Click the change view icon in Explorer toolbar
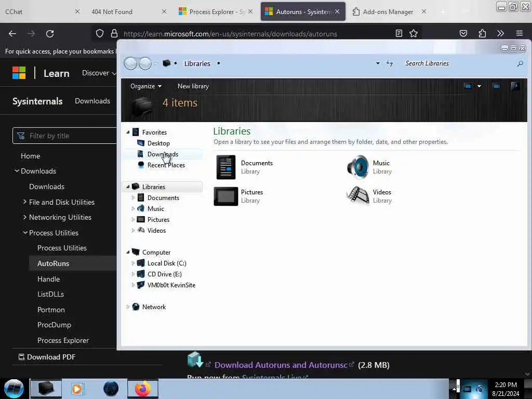The image size is (532, 399). (468, 86)
